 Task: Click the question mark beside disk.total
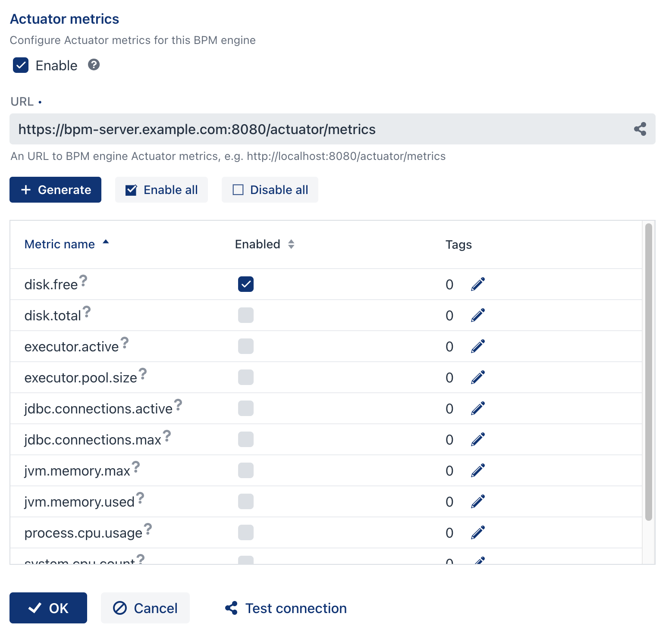coord(87,311)
